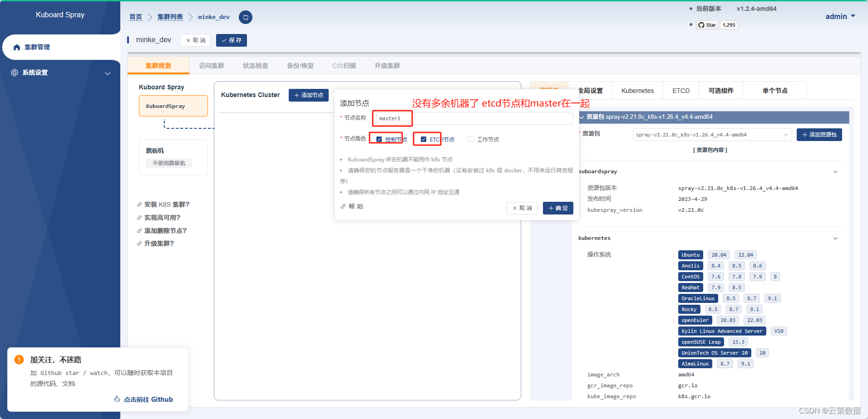Select the ETCD settings tab
Image resolution: width=868 pixels, height=419 pixels.
(x=681, y=91)
